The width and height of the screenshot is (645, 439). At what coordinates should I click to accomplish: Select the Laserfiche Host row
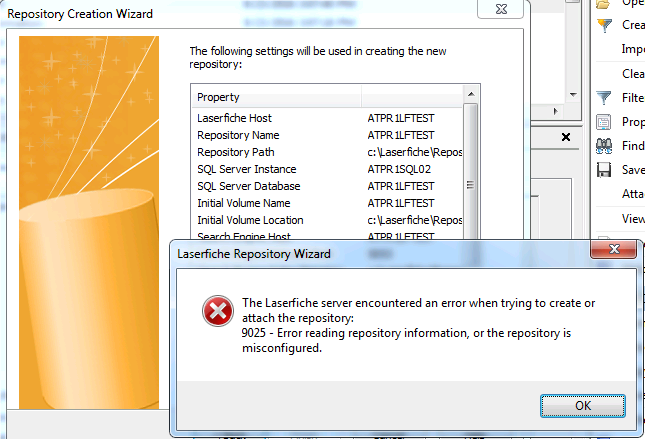tap(327, 118)
